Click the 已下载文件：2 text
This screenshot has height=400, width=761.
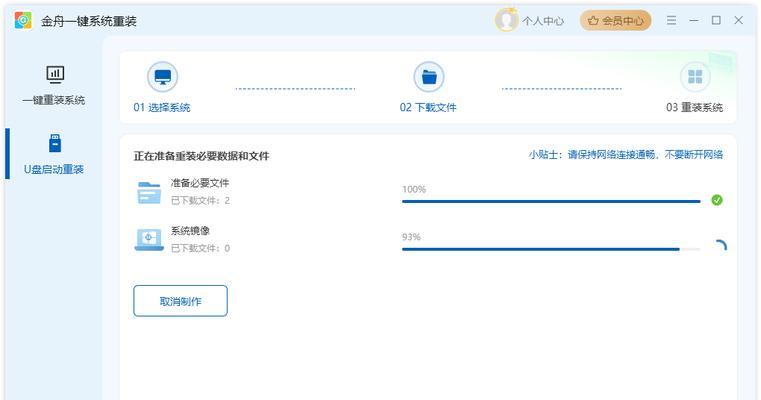pos(200,200)
